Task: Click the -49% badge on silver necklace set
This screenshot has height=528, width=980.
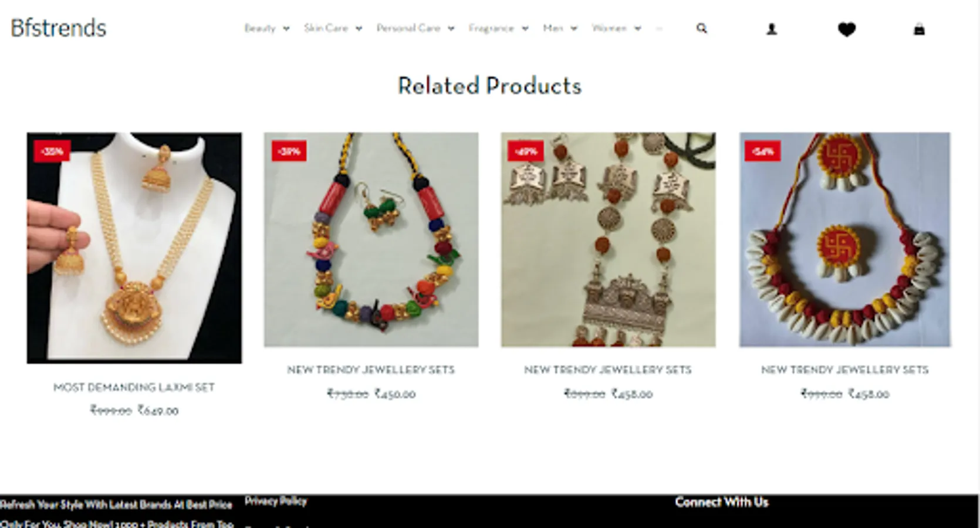Action: [525, 151]
